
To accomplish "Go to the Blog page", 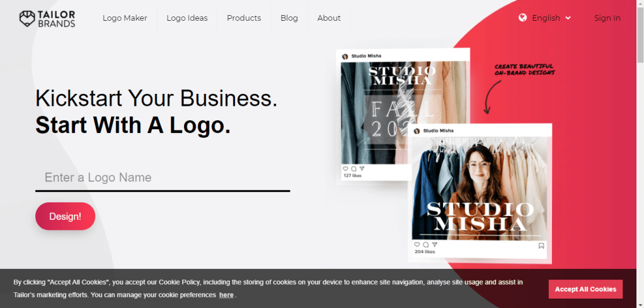I will pyautogui.click(x=289, y=18).
